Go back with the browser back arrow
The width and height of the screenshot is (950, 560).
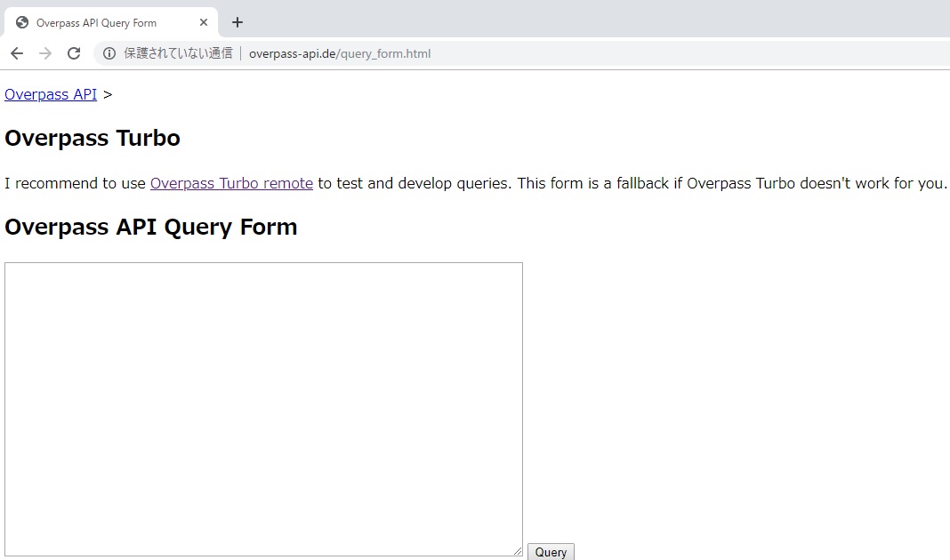pyautogui.click(x=17, y=53)
